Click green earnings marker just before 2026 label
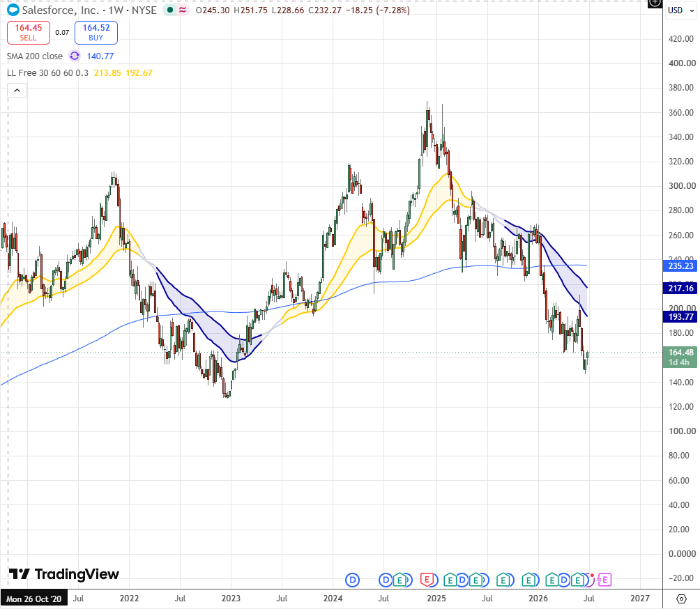The width and height of the screenshot is (700, 609). [x=529, y=580]
